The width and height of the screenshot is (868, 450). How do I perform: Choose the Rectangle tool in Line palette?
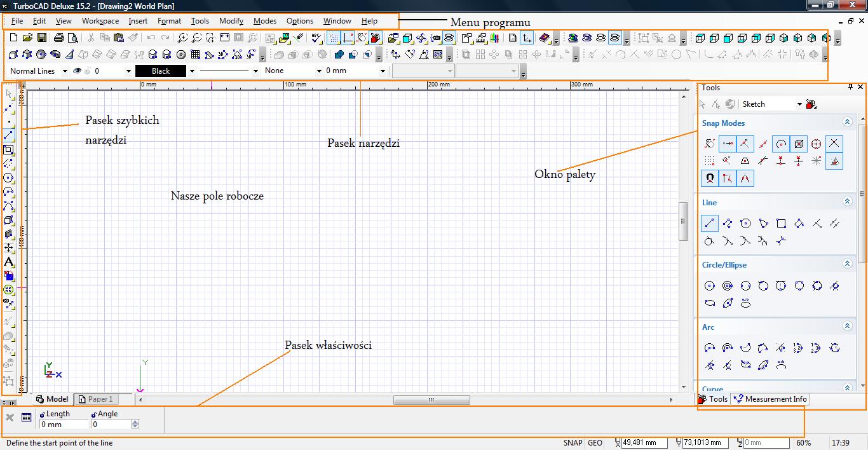782,223
